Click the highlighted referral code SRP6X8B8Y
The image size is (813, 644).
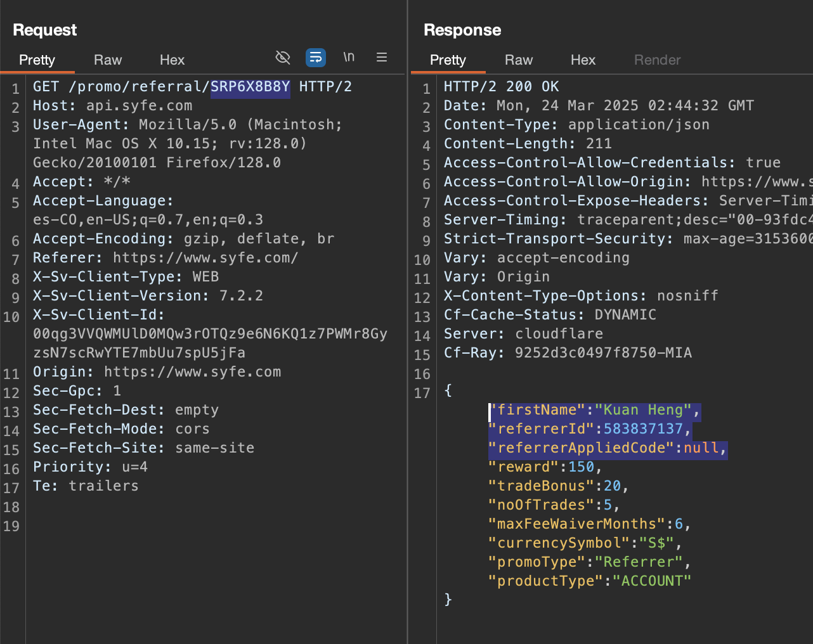coord(250,87)
